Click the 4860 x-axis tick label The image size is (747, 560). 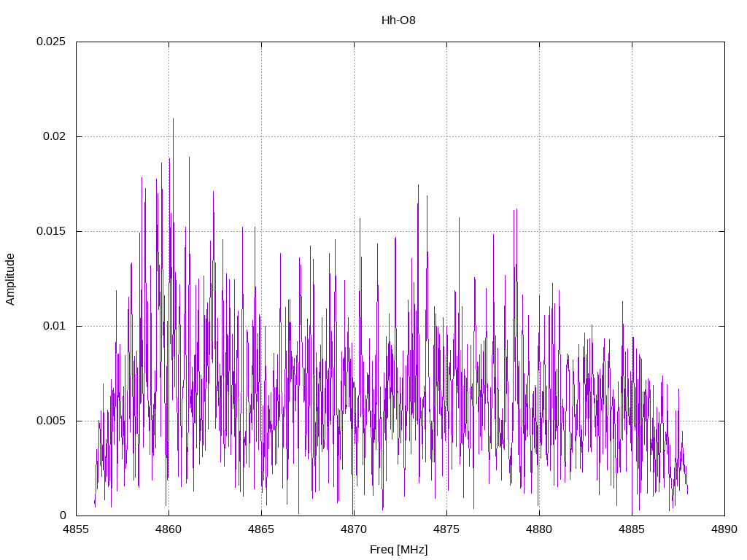(169, 529)
